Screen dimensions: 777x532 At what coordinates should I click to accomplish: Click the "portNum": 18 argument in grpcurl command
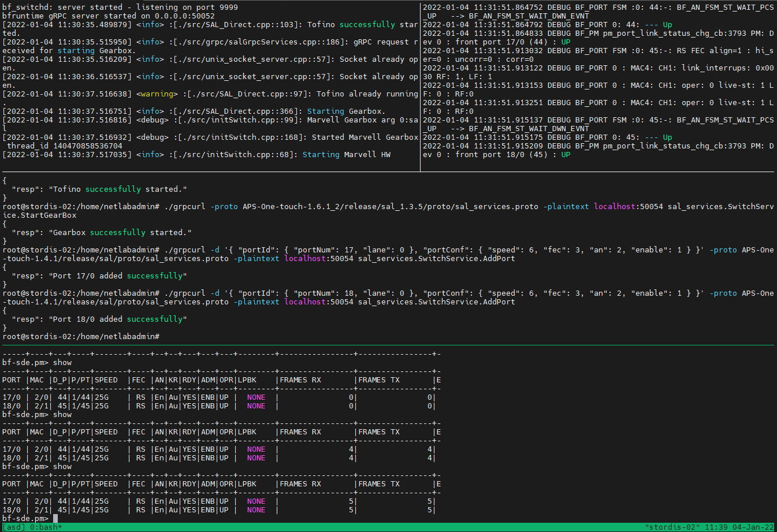326,293
